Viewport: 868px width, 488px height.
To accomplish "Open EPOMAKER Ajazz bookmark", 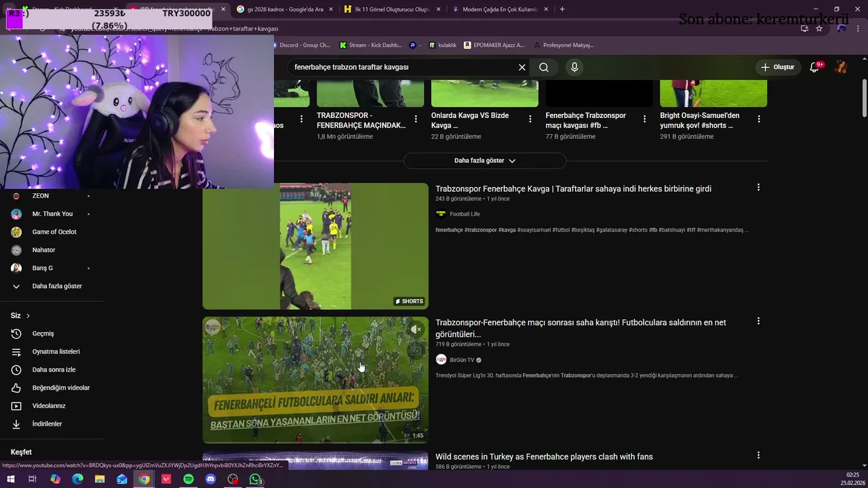I will pos(494,45).
